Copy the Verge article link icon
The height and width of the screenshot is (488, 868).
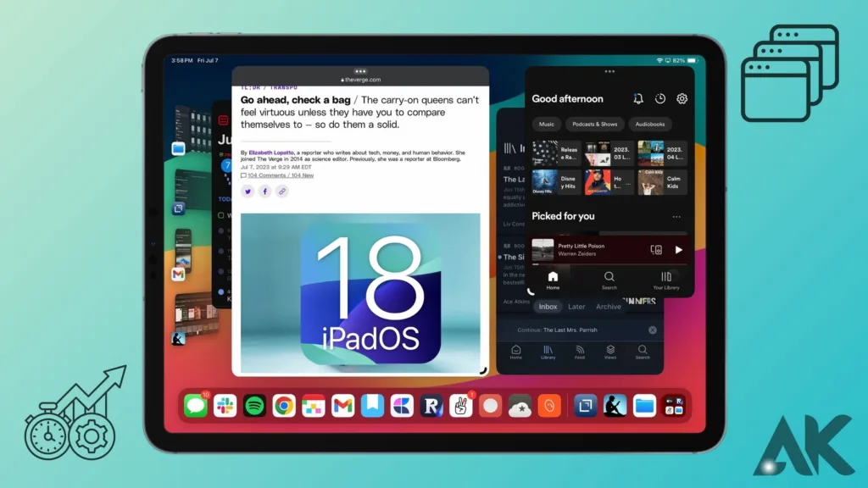point(281,191)
